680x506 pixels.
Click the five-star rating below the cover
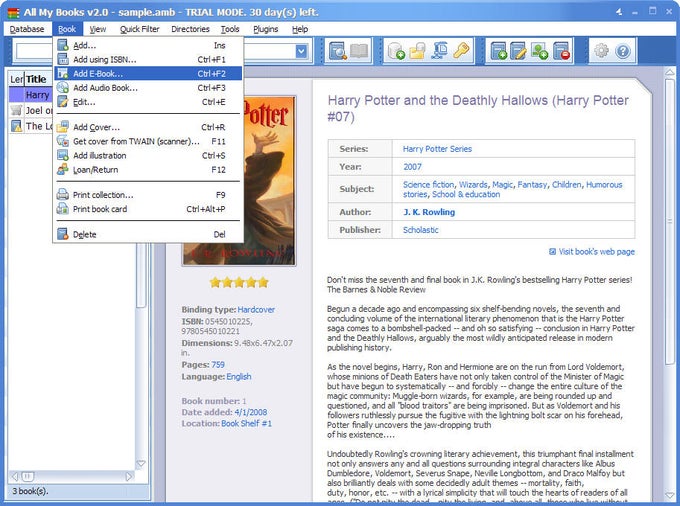click(x=239, y=283)
